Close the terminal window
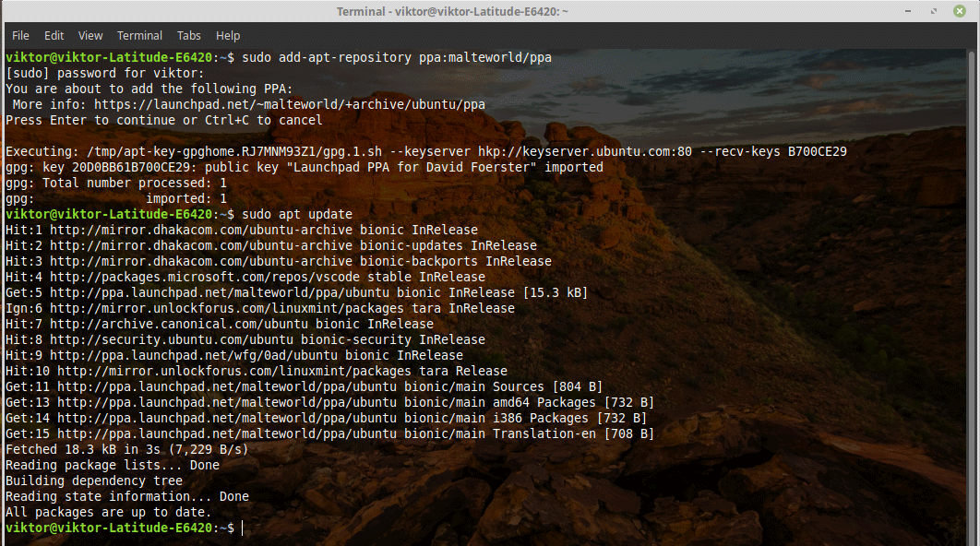Screen dimensions: 980x546 [959, 10]
